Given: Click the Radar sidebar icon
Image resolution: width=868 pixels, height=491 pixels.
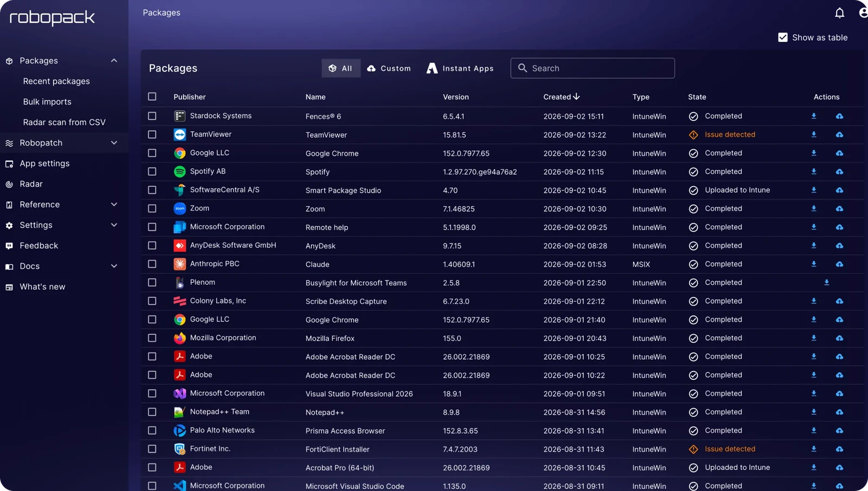Looking at the screenshot, I should (x=9, y=184).
